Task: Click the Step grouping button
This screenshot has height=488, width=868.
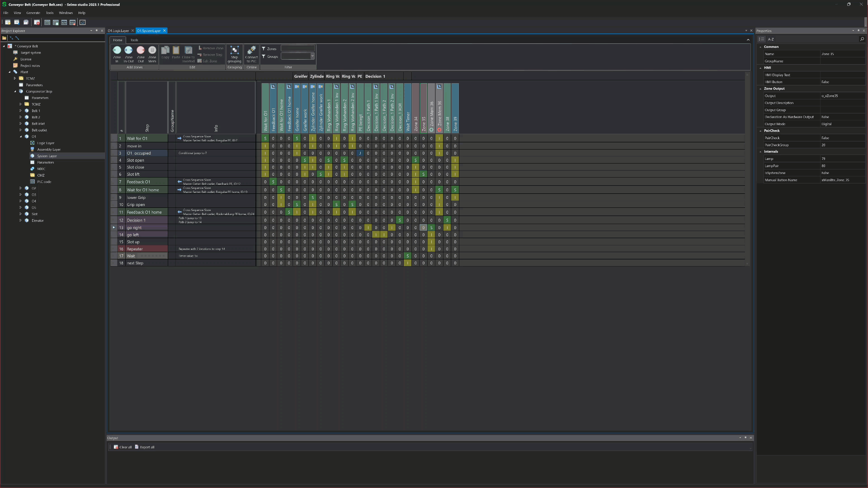Action: click(x=234, y=54)
